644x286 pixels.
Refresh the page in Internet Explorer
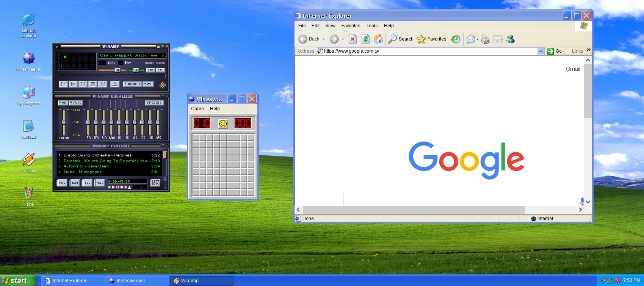click(x=365, y=39)
